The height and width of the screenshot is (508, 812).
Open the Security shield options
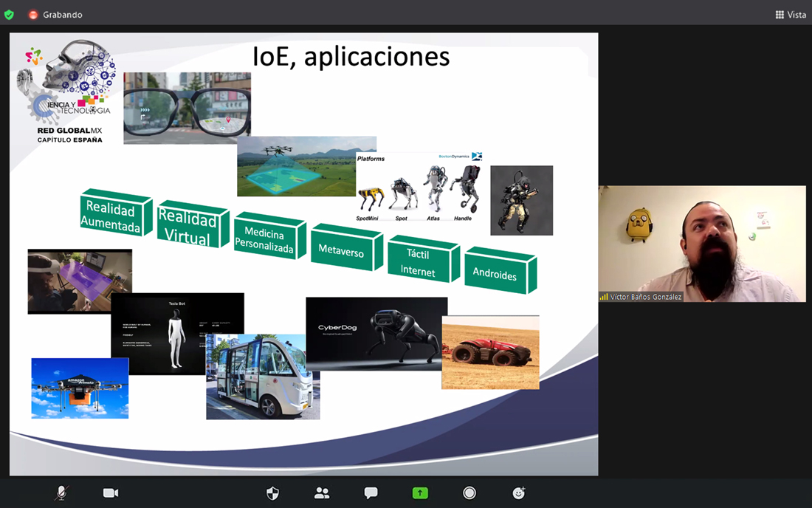click(x=272, y=493)
